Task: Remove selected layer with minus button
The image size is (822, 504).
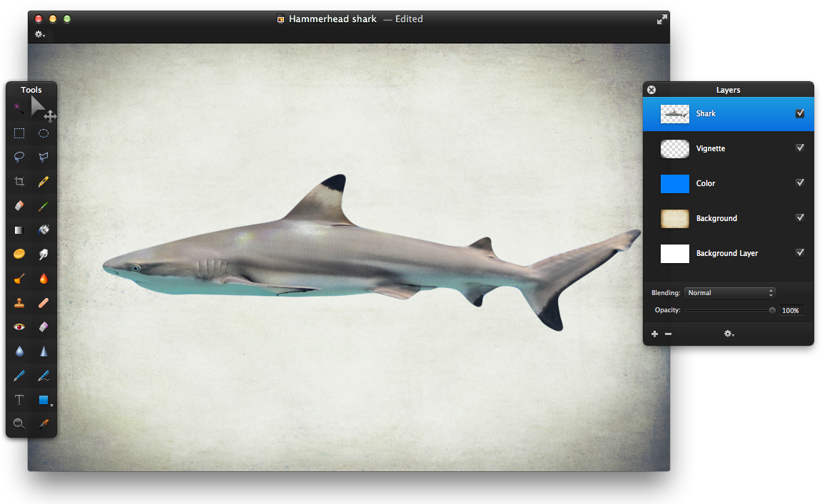Action: click(668, 334)
